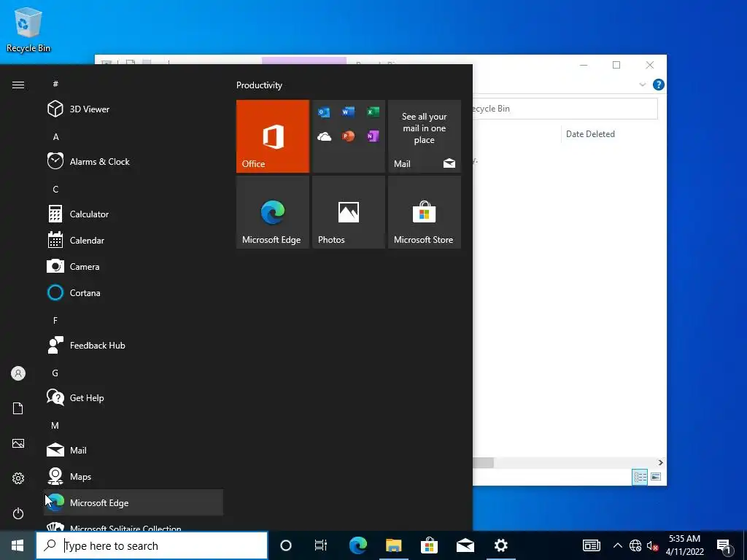
Task: Open Cortana from the app list
Action: 133,292
